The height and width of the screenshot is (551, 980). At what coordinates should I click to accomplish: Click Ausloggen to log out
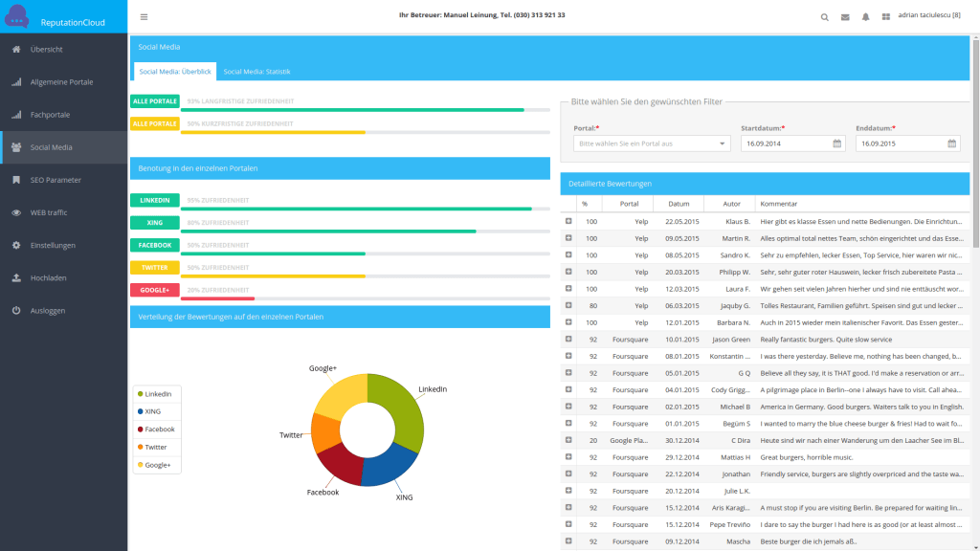pos(48,310)
